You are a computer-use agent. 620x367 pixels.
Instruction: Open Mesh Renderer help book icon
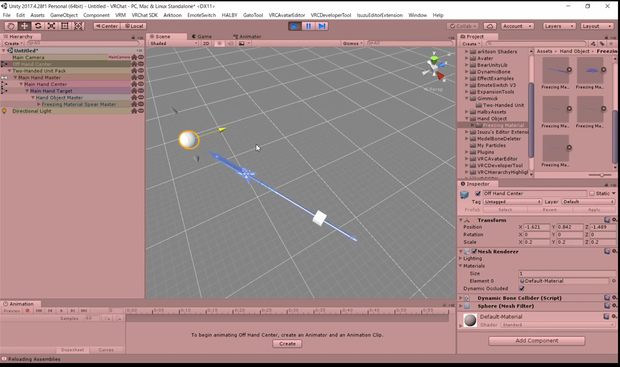607,251
